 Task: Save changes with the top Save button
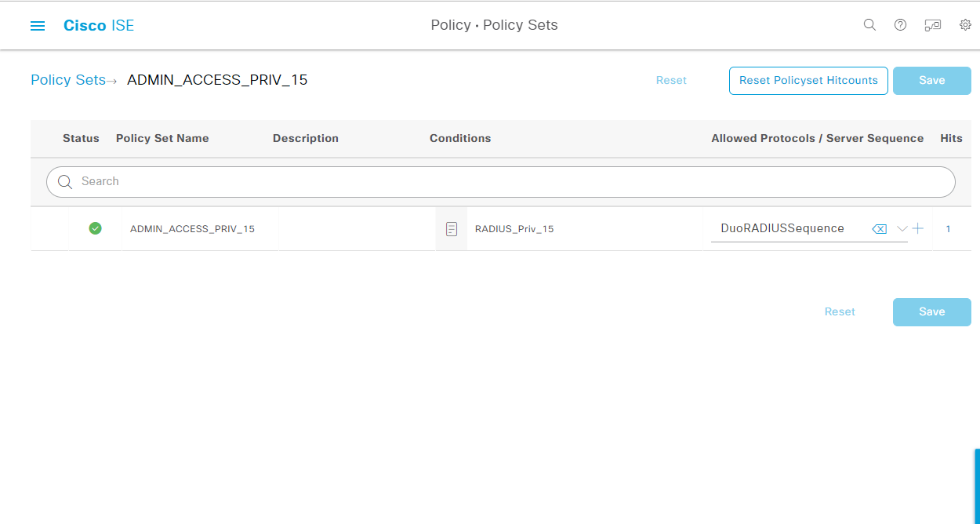tap(931, 80)
